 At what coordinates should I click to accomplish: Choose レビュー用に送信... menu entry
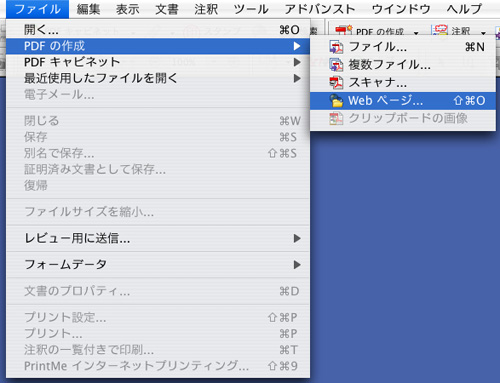pos(158,238)
